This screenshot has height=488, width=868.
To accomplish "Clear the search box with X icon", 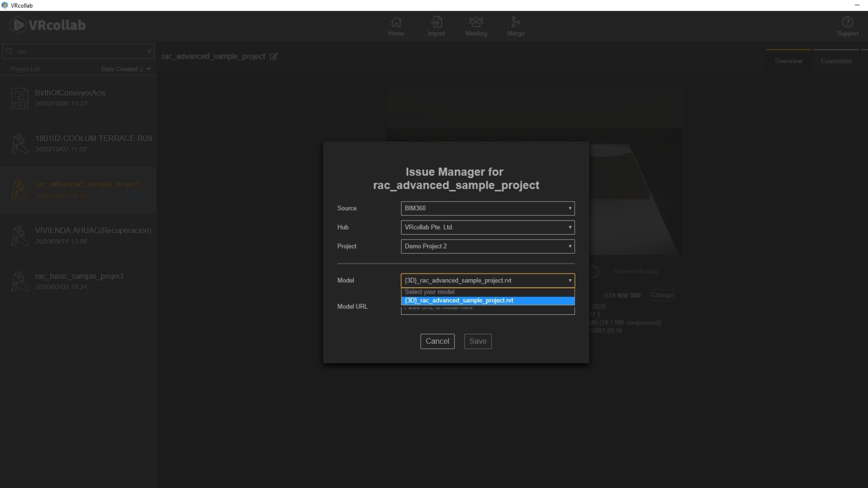I will (x=149, y=52).
